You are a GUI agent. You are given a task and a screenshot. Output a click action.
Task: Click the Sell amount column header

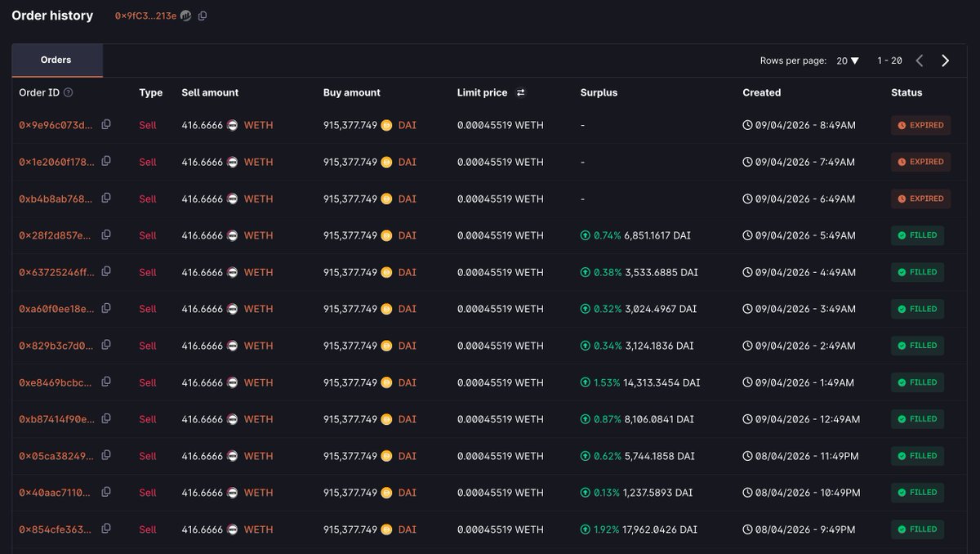pos(210,92)
